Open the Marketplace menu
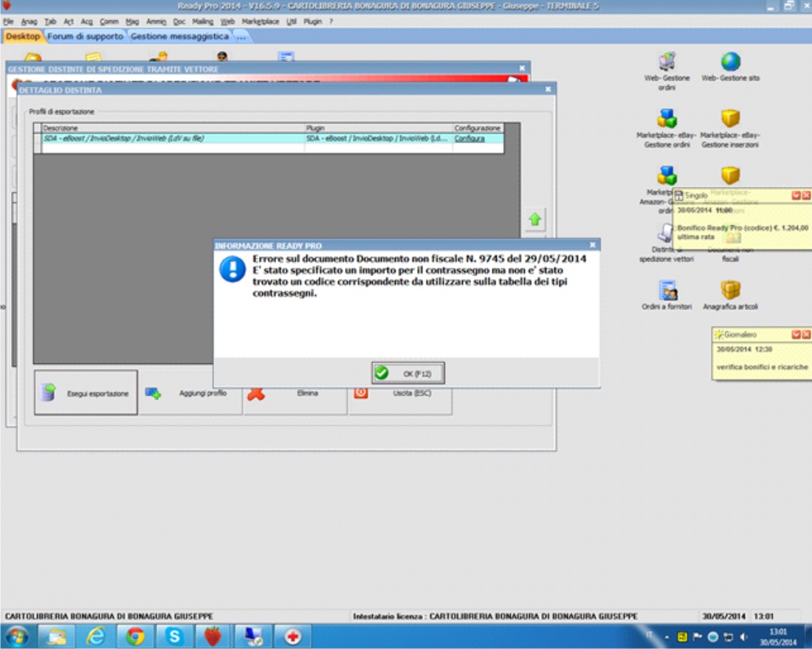The image size is (812, 649). point(260,21)
